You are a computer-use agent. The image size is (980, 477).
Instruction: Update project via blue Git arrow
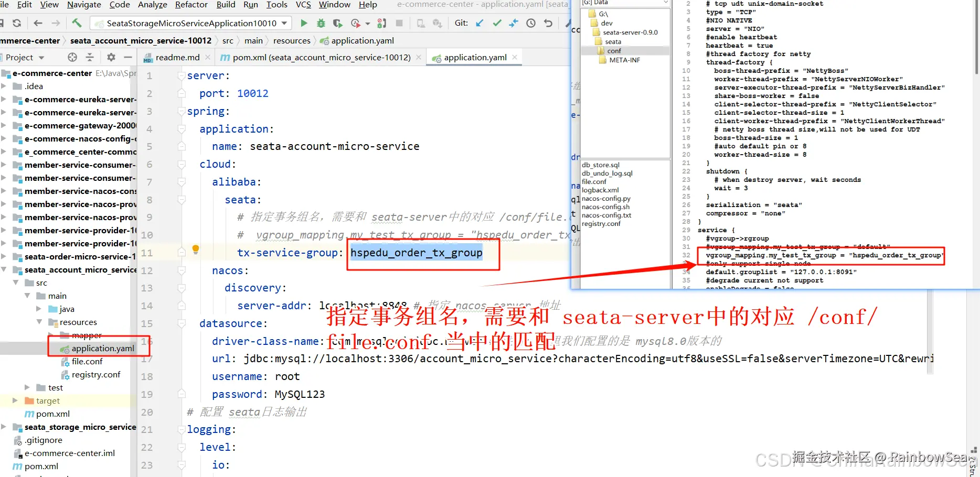click(480, 23)
